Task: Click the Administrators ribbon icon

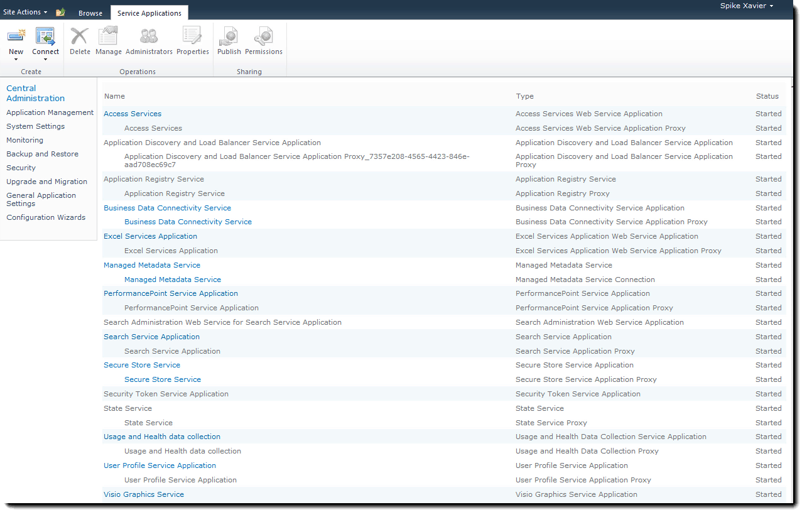Action: point(149,36)
